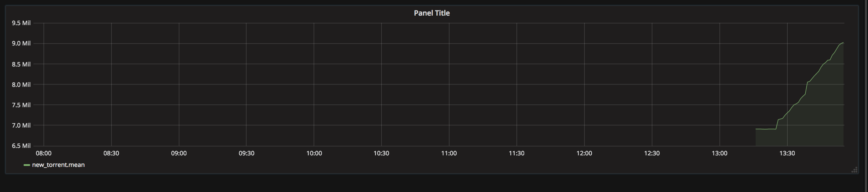Click the 7.0 Mil y-axis label

(21, 126)
